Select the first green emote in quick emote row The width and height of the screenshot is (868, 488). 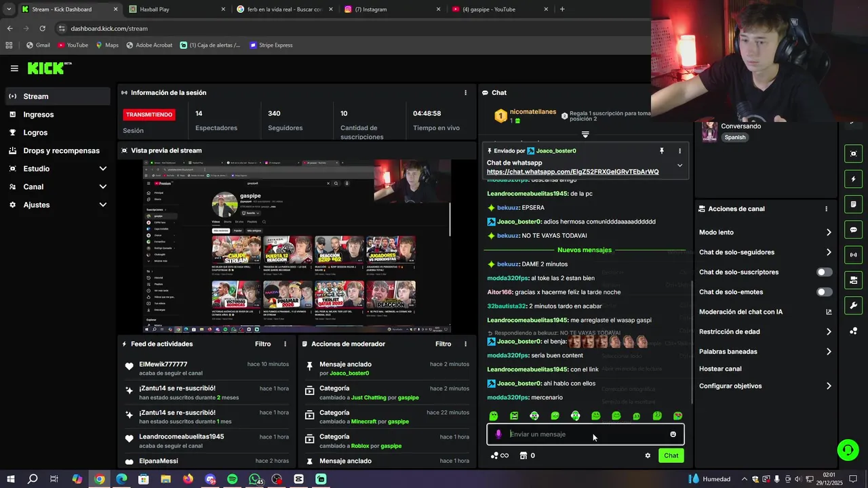[x=494, y=415]
